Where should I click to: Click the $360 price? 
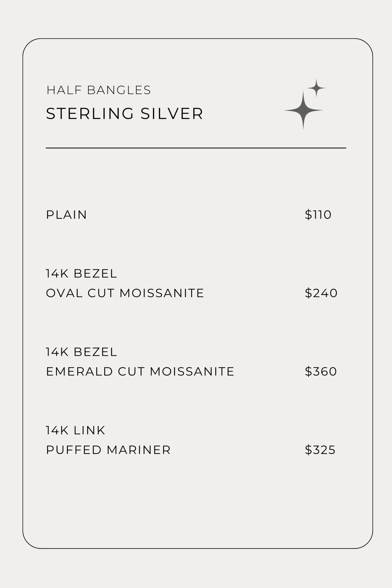pyautogui.click(x=321, y=371)
